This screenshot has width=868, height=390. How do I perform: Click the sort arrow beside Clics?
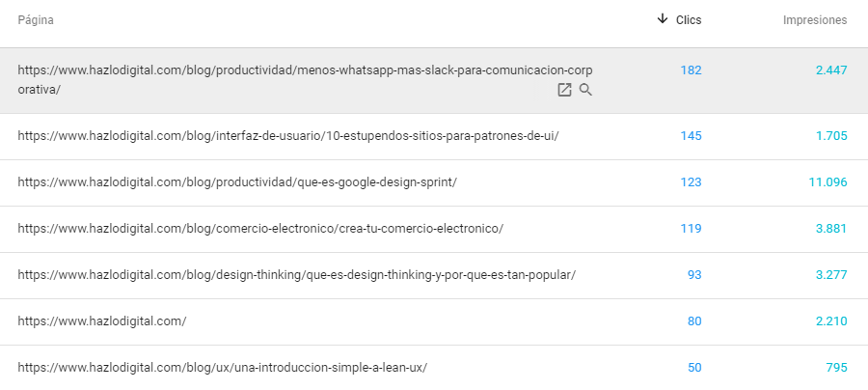click(662, 19)
